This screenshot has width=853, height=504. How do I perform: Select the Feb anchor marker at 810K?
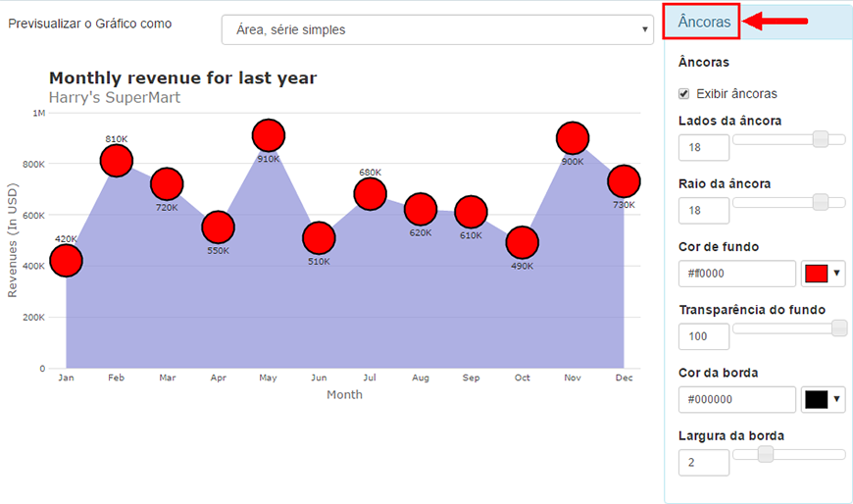pyautogui.click(x=117, y=161)
